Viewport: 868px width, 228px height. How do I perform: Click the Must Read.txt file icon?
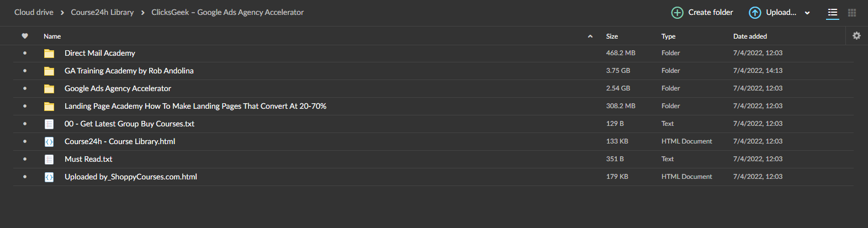[x=49, y=160]
